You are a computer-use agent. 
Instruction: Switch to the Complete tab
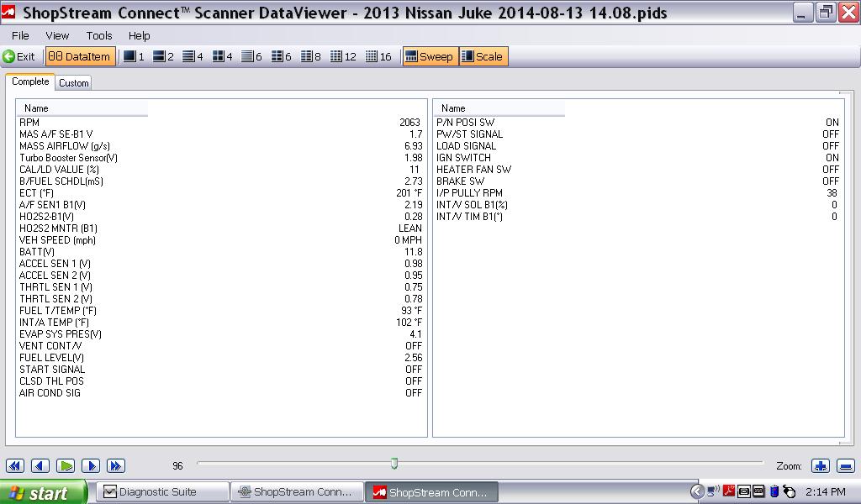coord(30,81)
